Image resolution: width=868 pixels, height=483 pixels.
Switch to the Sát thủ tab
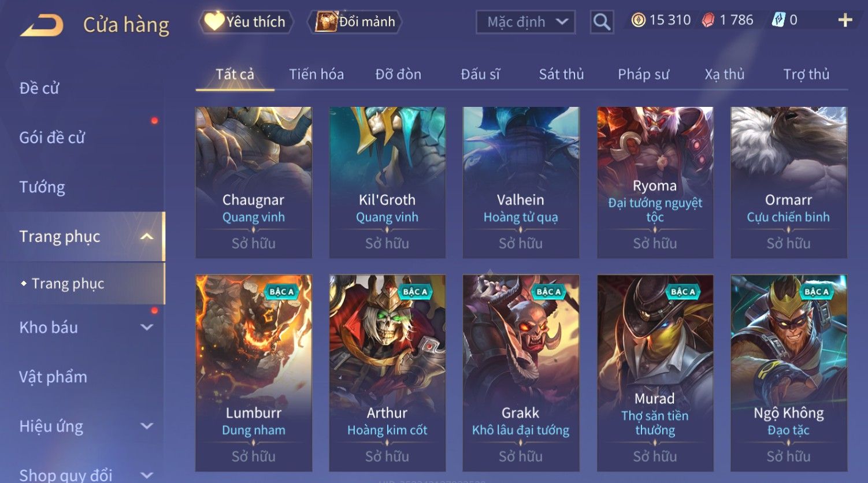561,75
